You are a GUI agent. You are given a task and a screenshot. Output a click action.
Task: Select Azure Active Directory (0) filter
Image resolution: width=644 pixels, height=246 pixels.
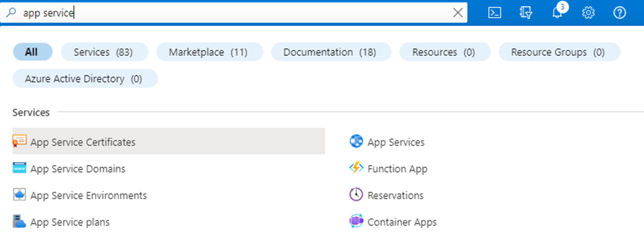85,78
